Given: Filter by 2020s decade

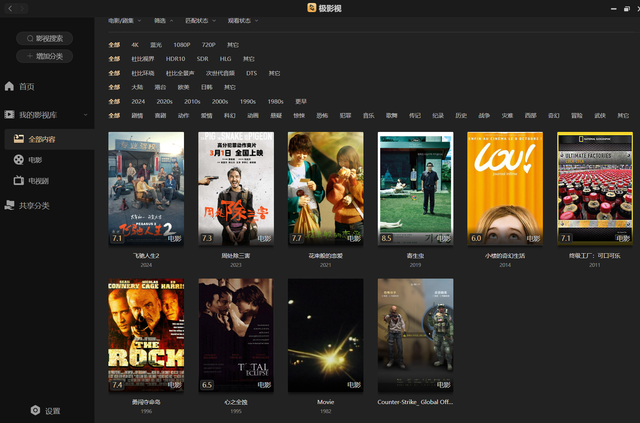Looking at the screenshot, I should (164, 101).
